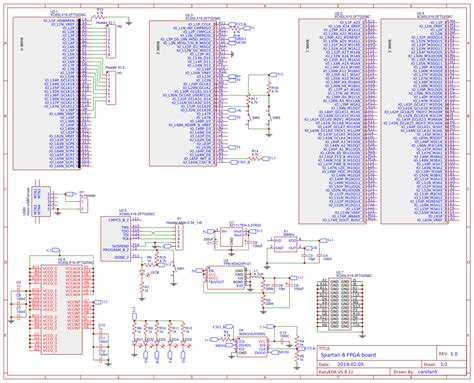Select resistor R13 above bank 0 block
The image size is (474, 383).
(99, 16)
